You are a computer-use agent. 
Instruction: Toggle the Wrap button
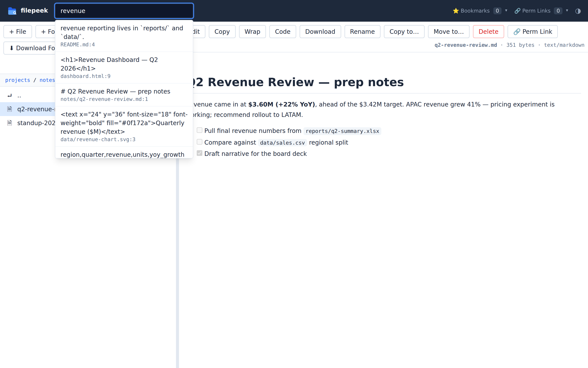point(252,32)
